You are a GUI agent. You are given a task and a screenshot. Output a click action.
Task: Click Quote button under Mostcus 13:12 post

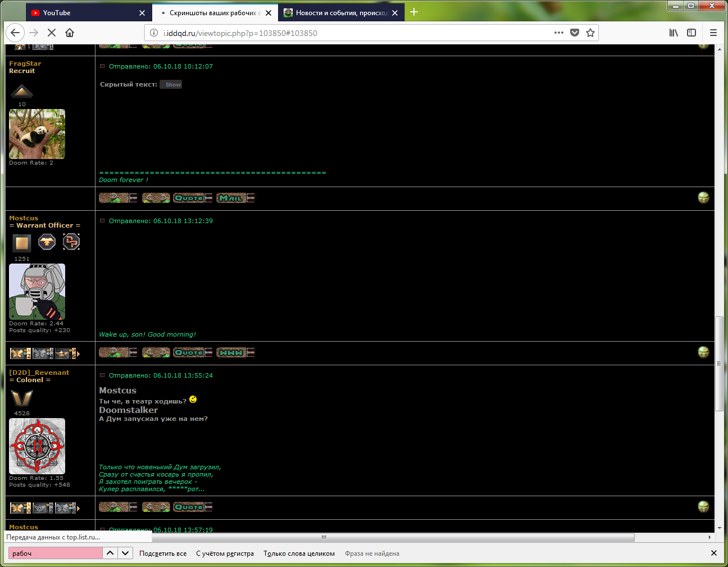pos(193,352)
